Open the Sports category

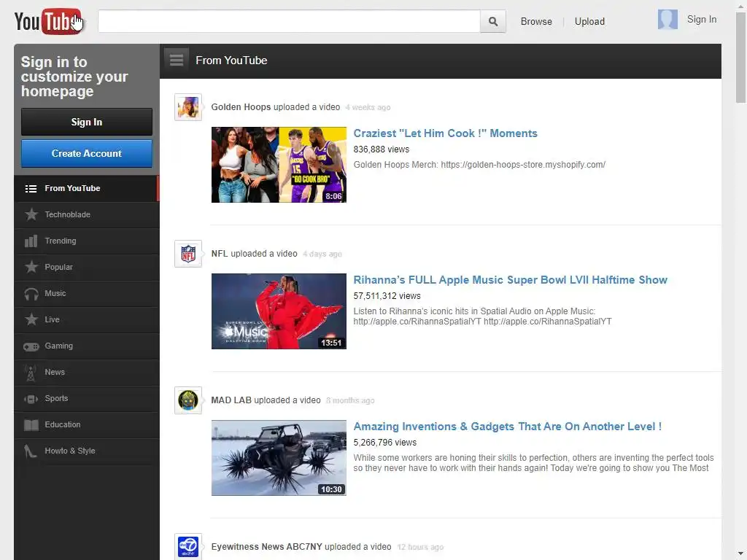pos(87,399)
